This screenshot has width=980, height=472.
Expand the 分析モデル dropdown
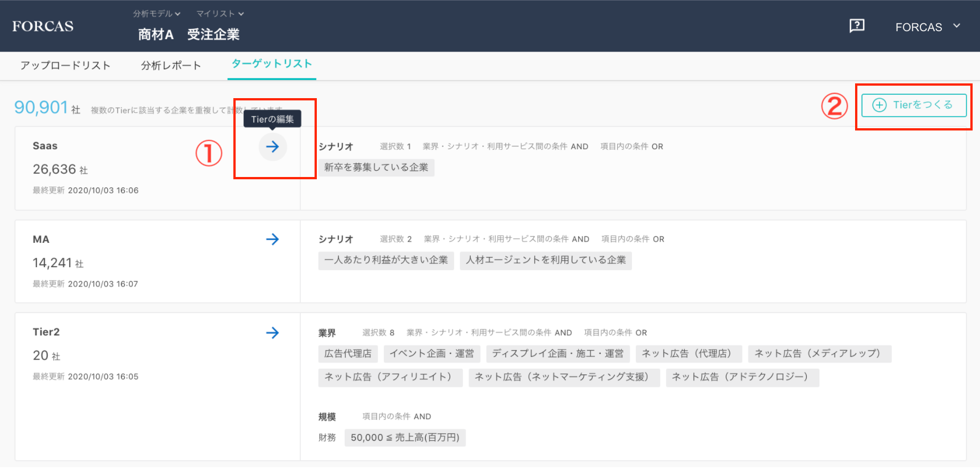coord(157,14)
